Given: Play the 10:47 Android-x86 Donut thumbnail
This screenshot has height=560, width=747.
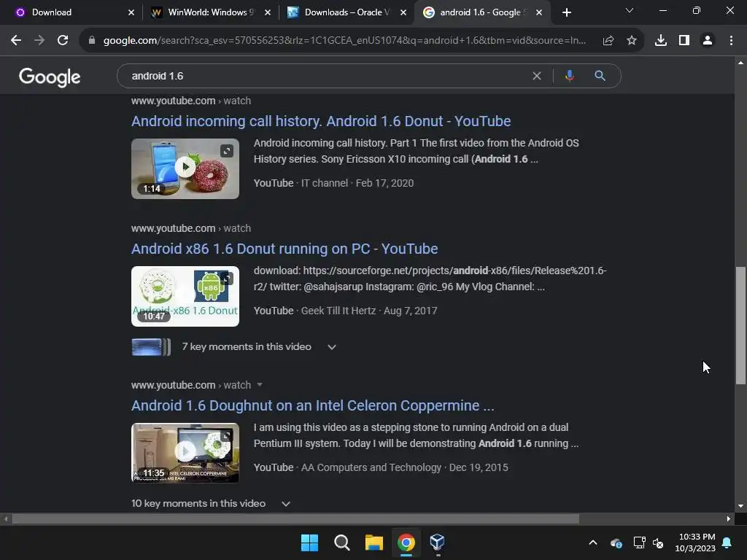Looking at the screenshot, I should pos(185,296).
